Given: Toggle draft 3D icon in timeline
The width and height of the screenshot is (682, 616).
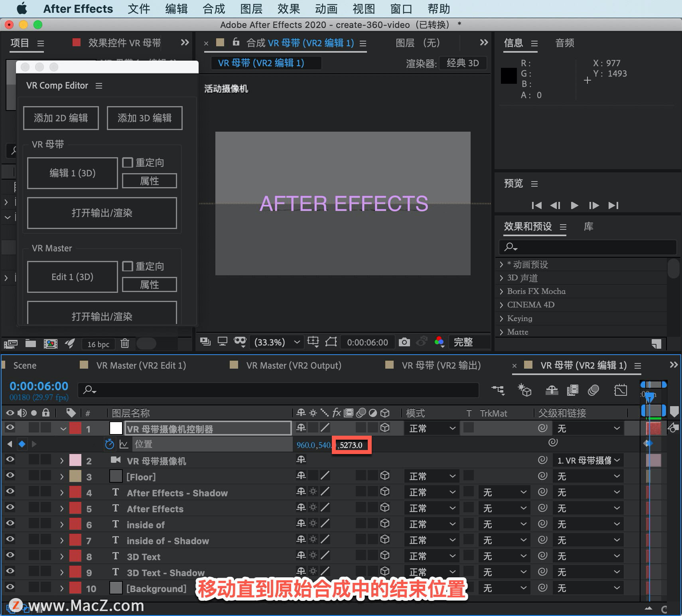Looking at the screenshot, I should [x=524, y=390].
